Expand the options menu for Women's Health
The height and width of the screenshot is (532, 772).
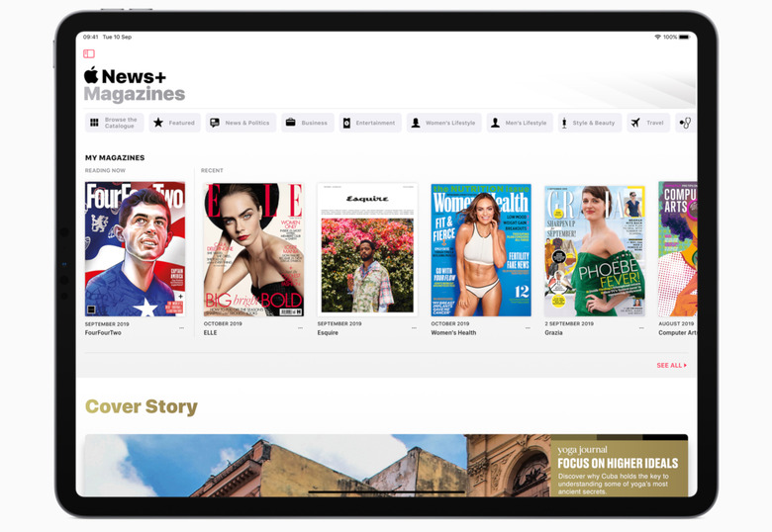528,328
